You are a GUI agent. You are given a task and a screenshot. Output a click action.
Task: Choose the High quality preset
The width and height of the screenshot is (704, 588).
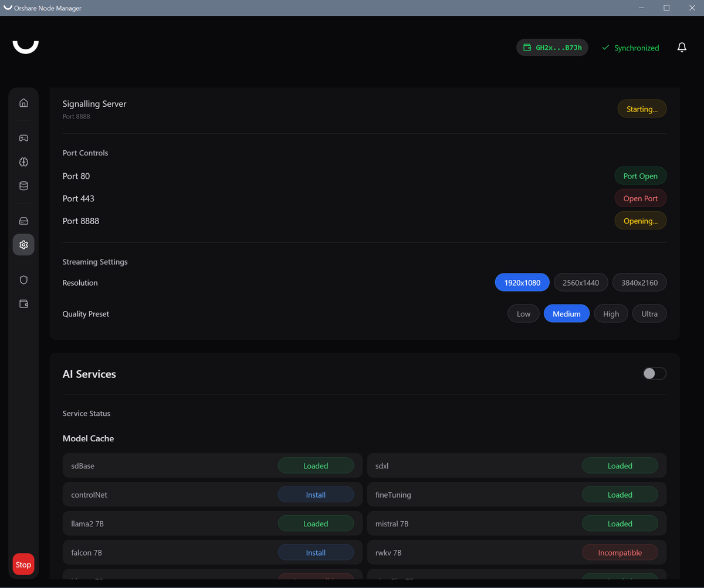(x=611, y=314)
